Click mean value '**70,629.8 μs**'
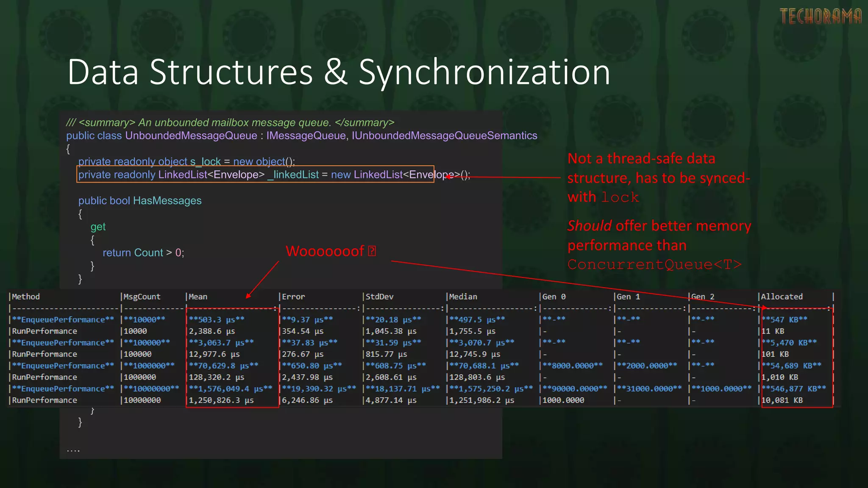This screenshot has width=868, height=488. pos(224,365)
